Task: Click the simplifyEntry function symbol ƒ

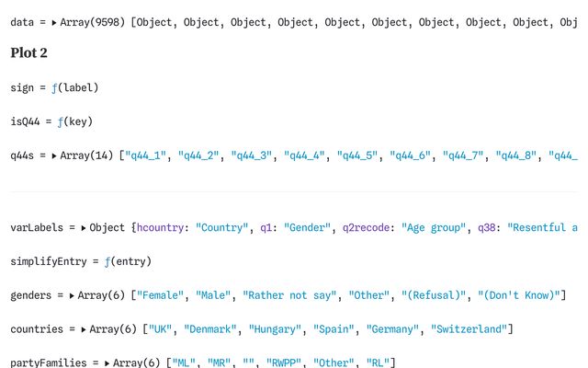Action: point(107,261)
